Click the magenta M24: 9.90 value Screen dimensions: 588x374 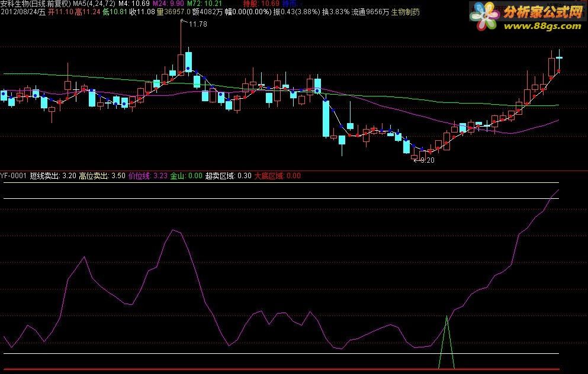pos(168,4)
